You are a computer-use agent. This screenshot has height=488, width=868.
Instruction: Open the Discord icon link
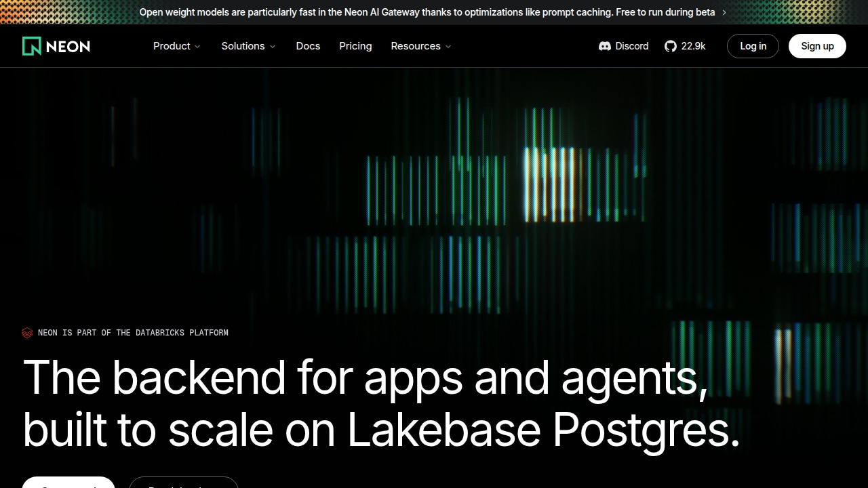point(605,46)
